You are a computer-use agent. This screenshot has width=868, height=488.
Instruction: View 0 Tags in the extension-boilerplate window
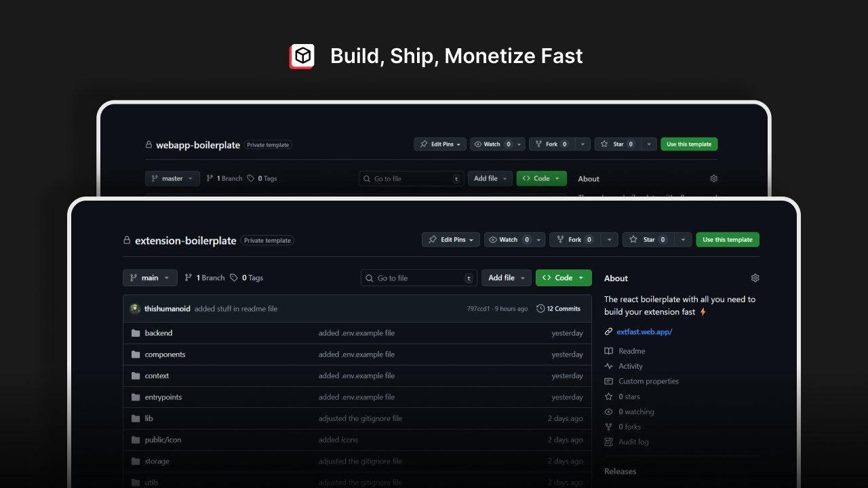(247, 278)
